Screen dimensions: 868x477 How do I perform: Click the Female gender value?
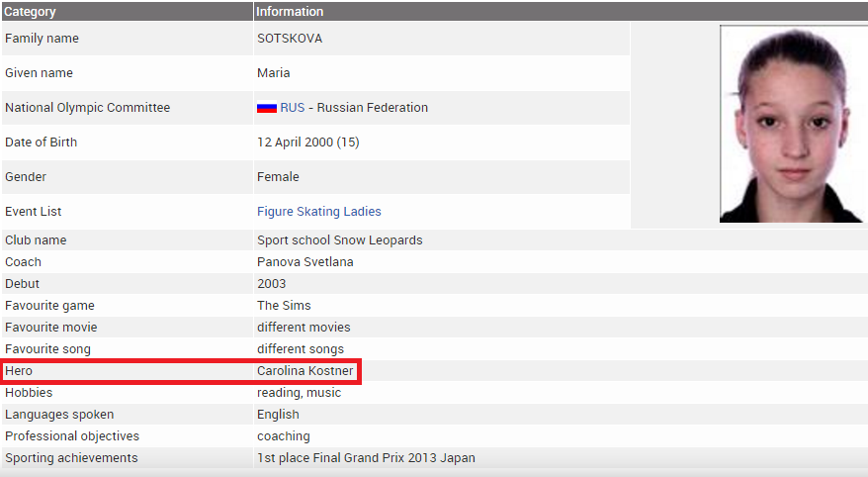(278, 177)
